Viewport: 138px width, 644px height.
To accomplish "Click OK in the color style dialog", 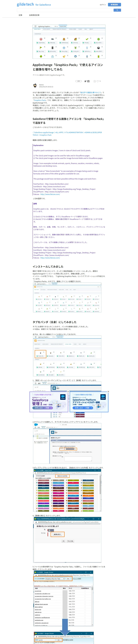I will (63, 541).
